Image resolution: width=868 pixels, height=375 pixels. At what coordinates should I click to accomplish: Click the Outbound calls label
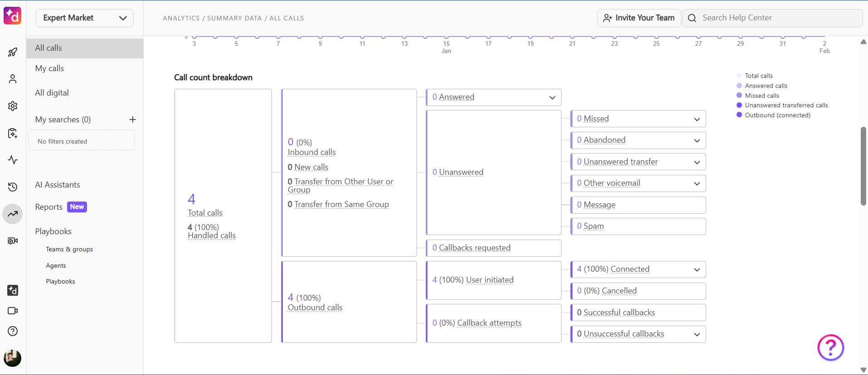coord(315,308)
